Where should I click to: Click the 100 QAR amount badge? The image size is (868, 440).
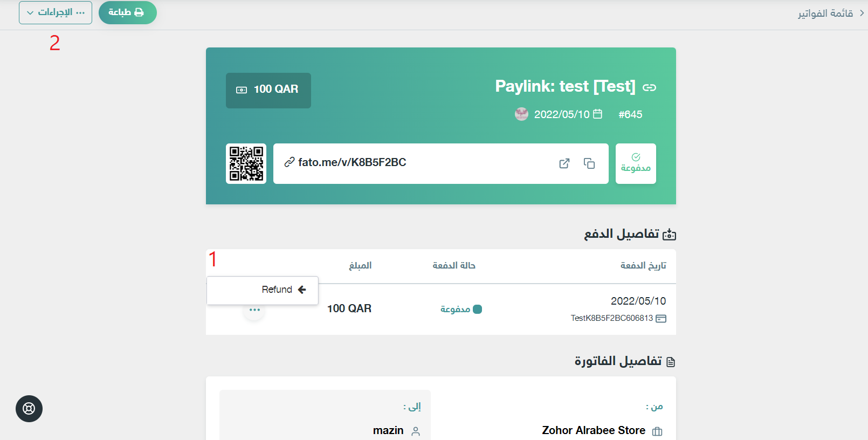pos(268,90)
